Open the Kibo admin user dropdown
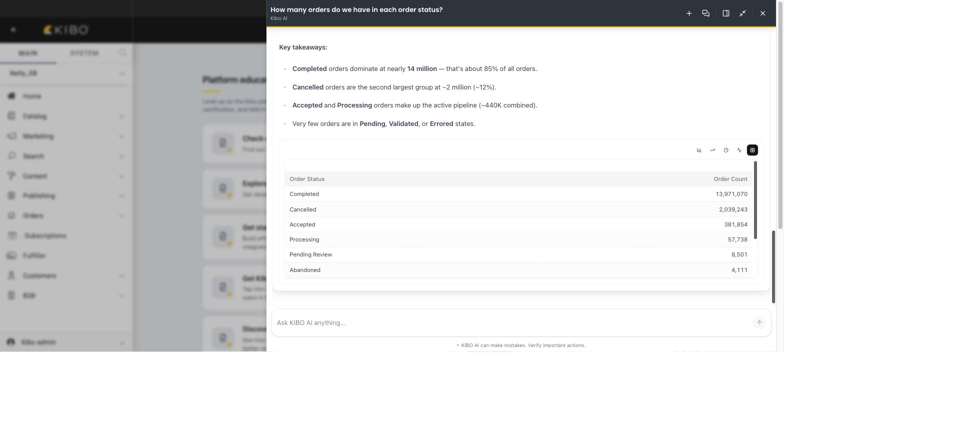 pos(66,342)
